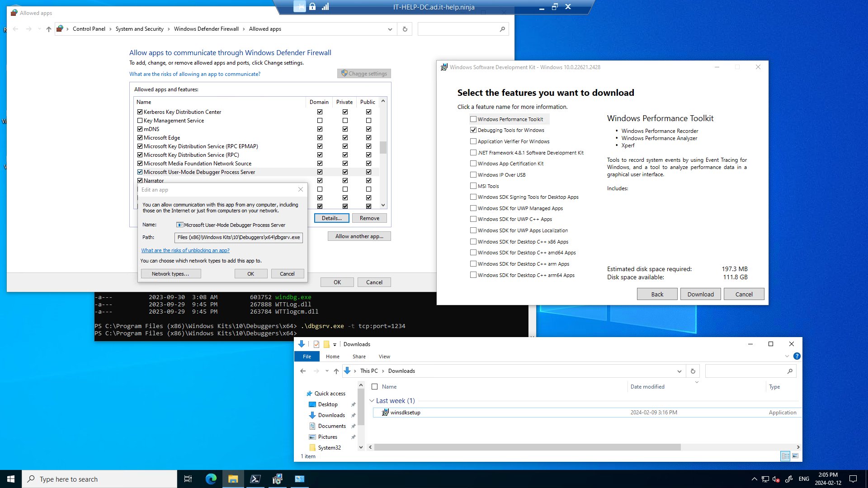Image resolution: width=868 pixels, height=488 pixels.
Task: Click search magnifier in Allowed apps window
Action: point(502,29)
